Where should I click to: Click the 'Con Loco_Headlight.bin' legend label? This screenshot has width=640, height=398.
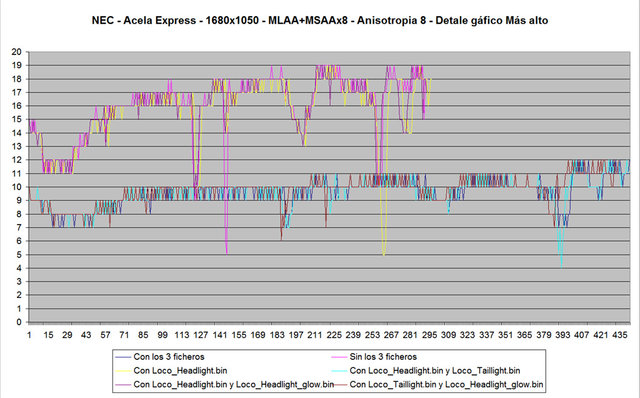point(180,371)
